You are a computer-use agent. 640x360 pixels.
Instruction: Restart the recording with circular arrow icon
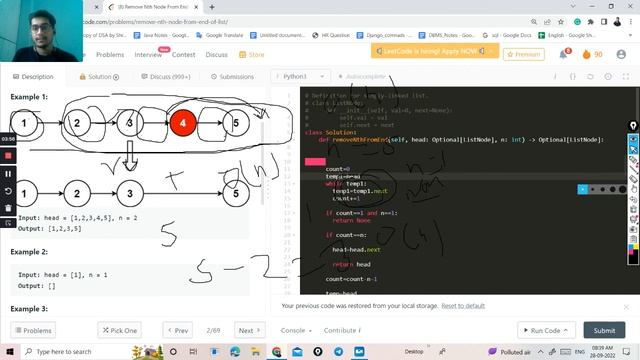[8, 191]
